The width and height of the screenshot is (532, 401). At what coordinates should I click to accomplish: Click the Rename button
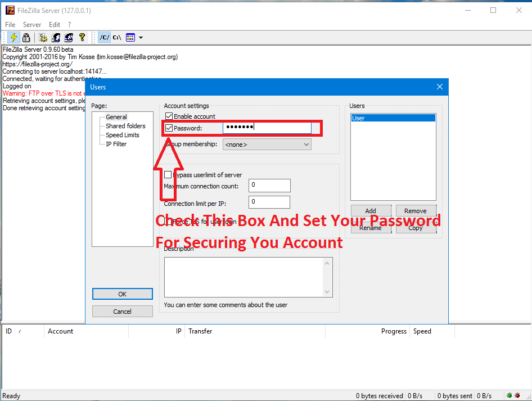click(x=371, y=227)
